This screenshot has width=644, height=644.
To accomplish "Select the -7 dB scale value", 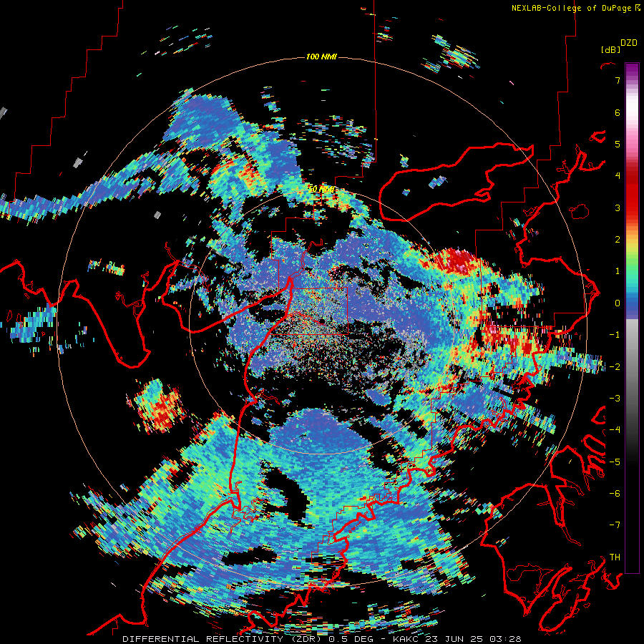I will click(615, 525).
